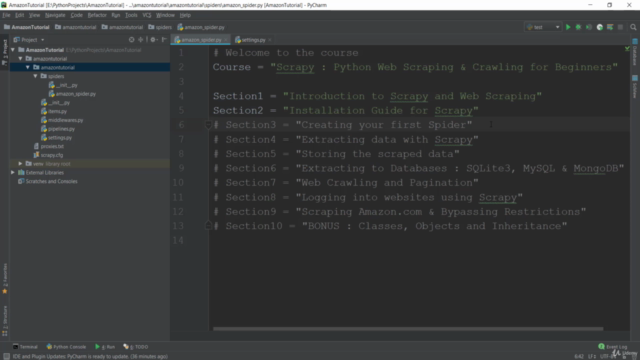Collapse the selected amazontutorial package
Image resolution: width=640 pixels, height=360 pixels.
point(28,67)
